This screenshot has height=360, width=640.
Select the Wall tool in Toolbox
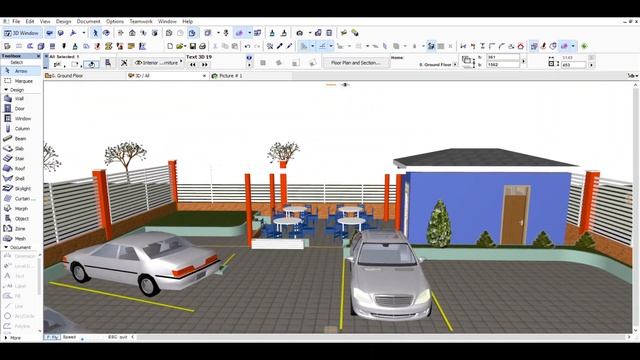(20, 99)
